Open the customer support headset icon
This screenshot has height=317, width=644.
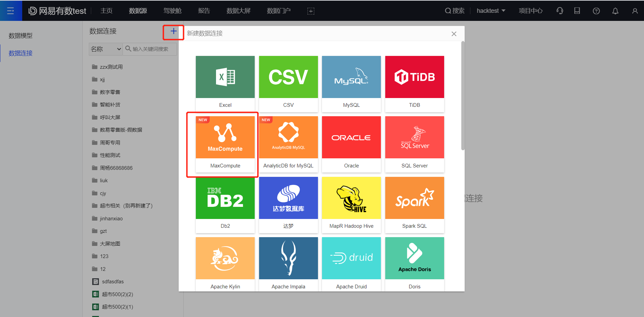pos(560,11)
